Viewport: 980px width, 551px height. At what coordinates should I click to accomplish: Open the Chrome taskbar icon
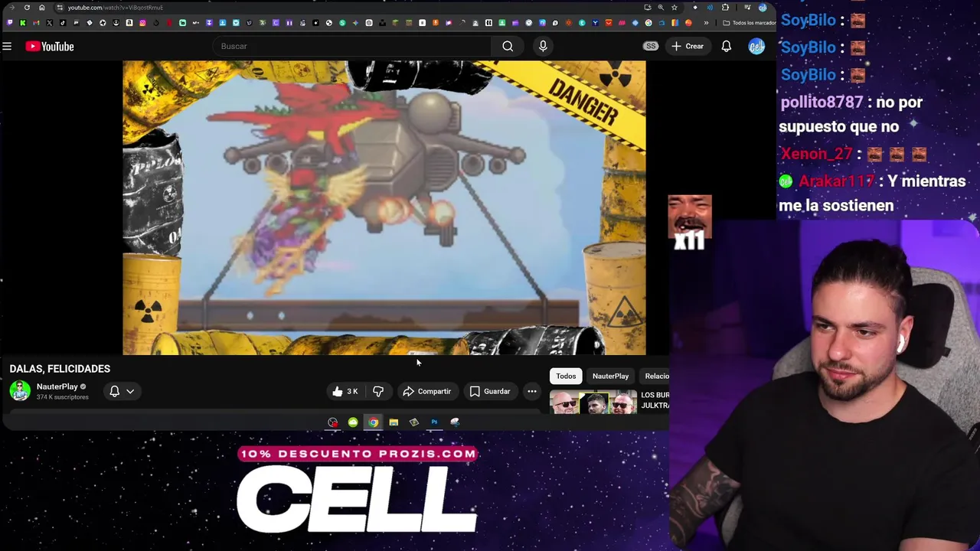click(373, 422)
